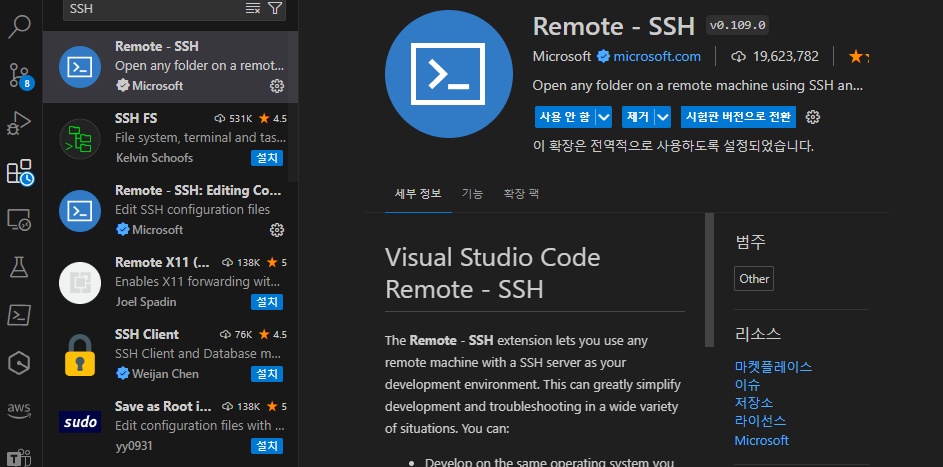Click the yy0931 publisher name
Screen dimensions: 943x467
click(132, 446)
